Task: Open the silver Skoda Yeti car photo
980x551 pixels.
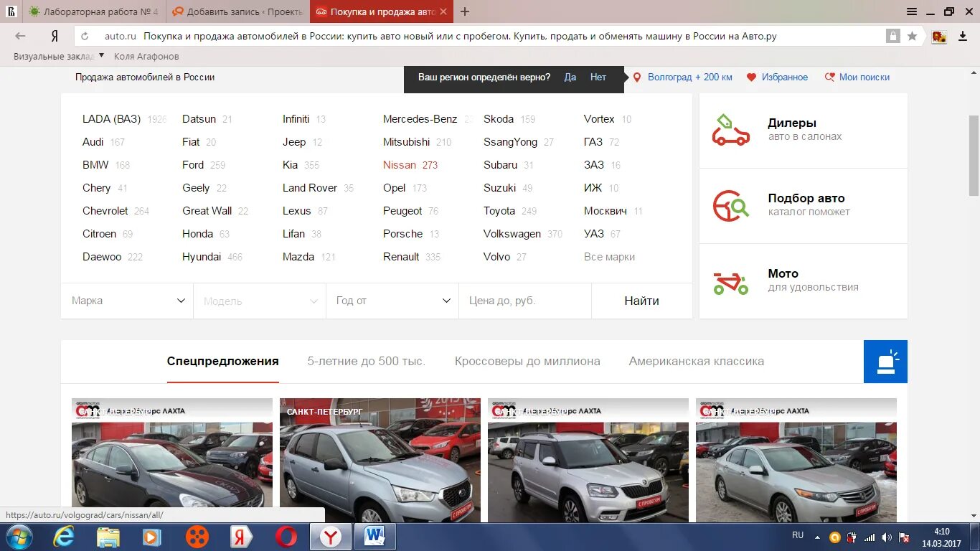Action: 588,461
